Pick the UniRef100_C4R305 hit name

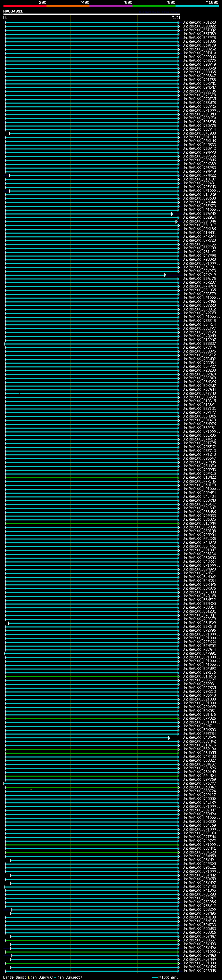[199, 864]
